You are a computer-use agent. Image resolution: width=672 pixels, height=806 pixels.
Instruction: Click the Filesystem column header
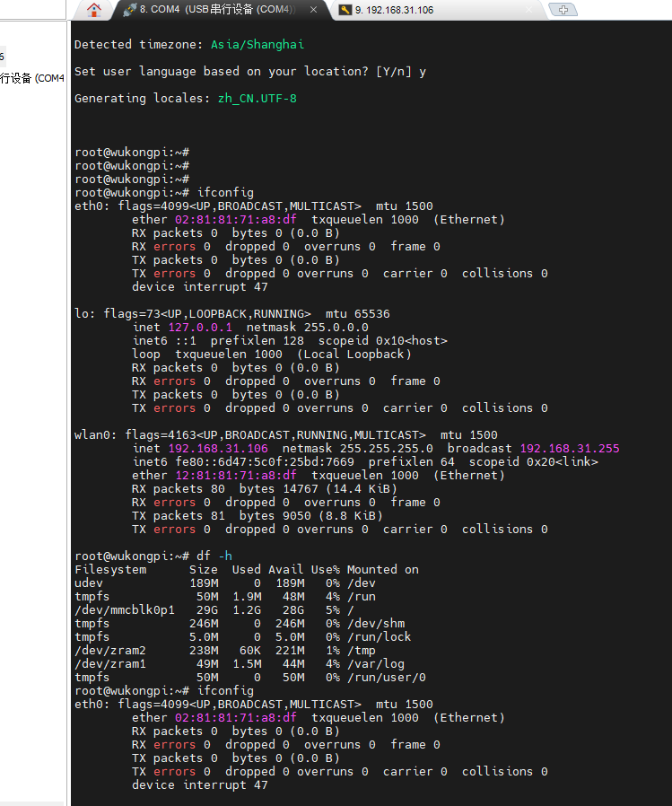tap(110, 570)
